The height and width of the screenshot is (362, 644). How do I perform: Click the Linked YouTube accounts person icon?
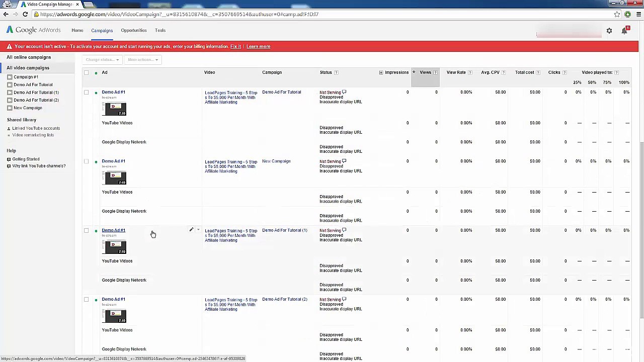click(x=9, y=128)
